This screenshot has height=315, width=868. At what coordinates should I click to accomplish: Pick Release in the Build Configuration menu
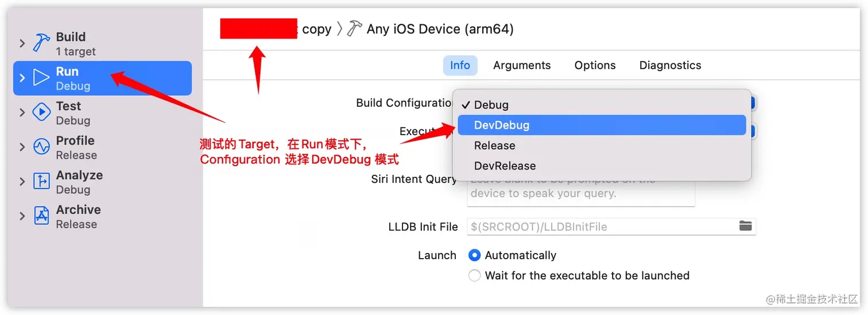tap(602, 145)
